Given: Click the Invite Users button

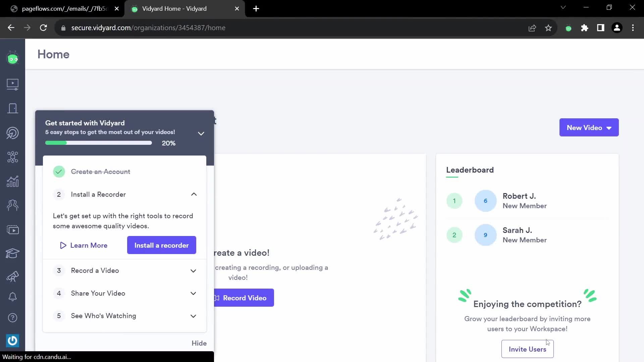Looking at the screenshot, I should [x=527, y=349].
